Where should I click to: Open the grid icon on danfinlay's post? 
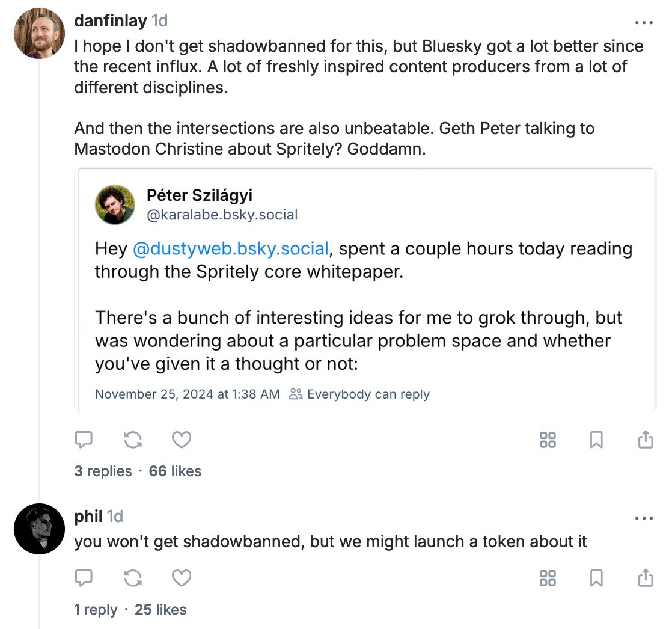coord(548,441)
